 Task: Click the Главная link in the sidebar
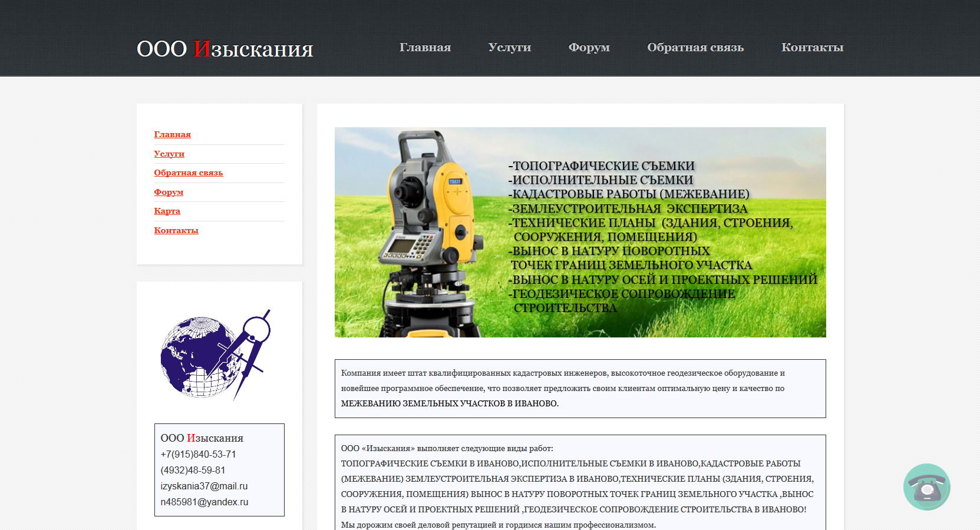pyautogui.click(x=172, y=135)
